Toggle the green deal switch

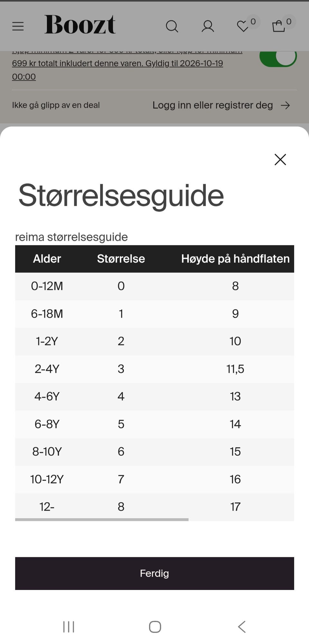pyautogui.click(x=278, y=57)
